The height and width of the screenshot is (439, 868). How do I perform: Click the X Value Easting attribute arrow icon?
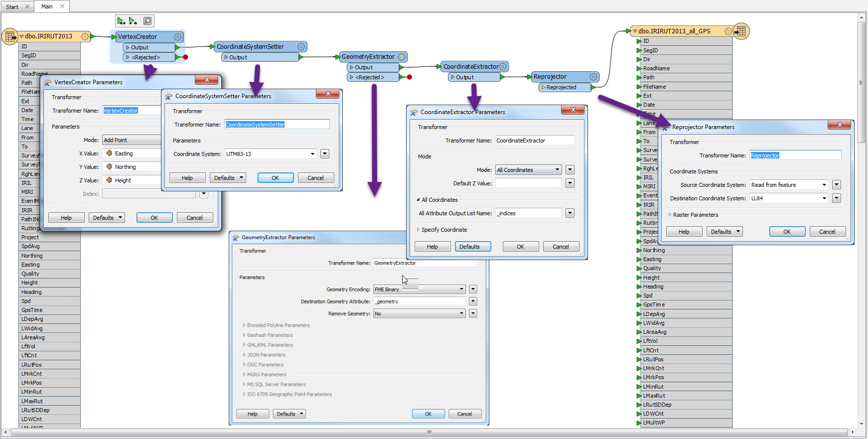coord(109,153)
